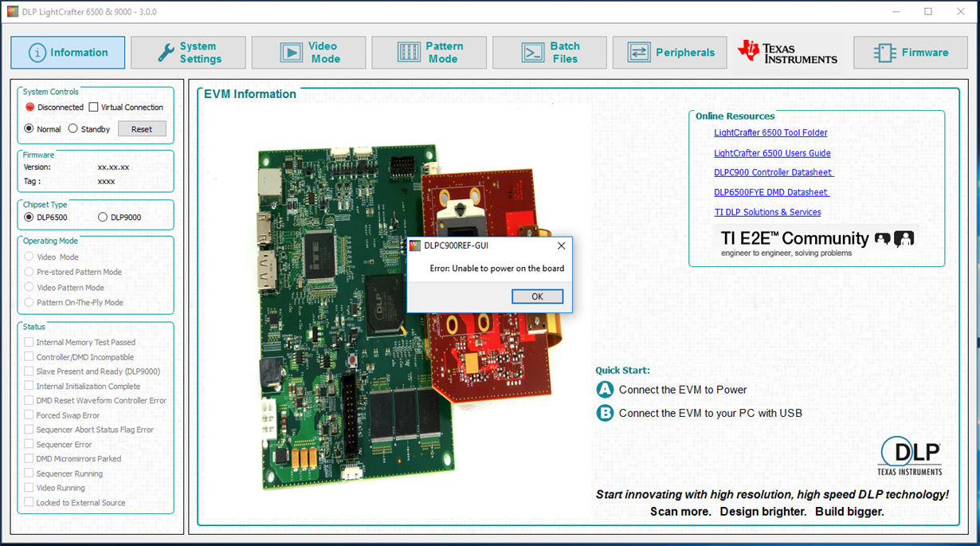The image size is (980, 546).
Task: Click the red Disconnected status indicator
Action: click(30, 107)
